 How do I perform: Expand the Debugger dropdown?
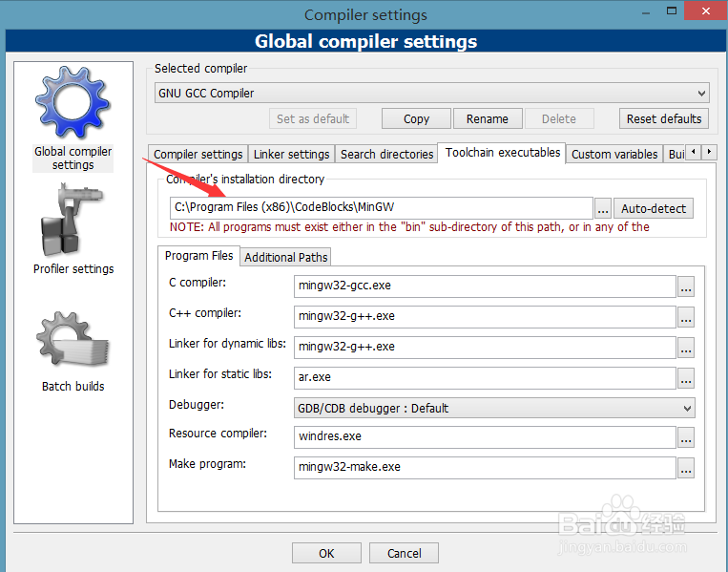point(494,408)
